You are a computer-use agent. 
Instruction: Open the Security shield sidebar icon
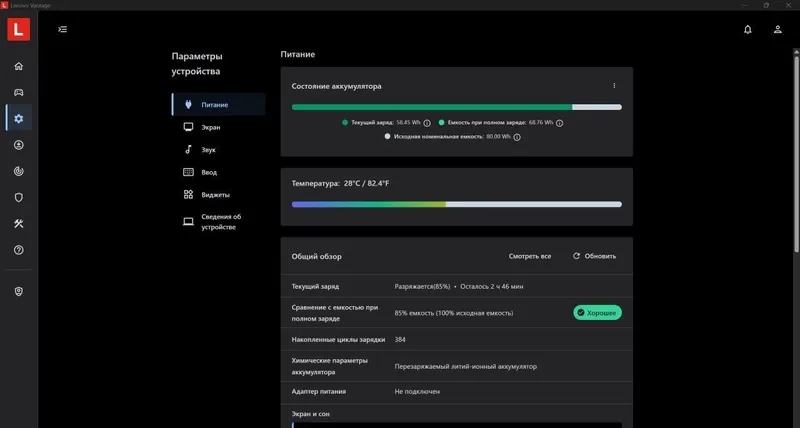[x=19, y=197]
